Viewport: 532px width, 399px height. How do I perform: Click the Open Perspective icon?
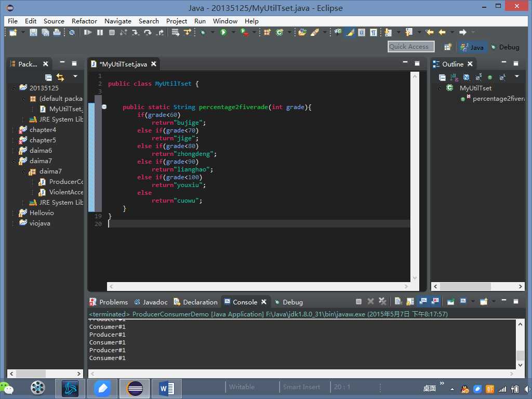click(448, 47)
